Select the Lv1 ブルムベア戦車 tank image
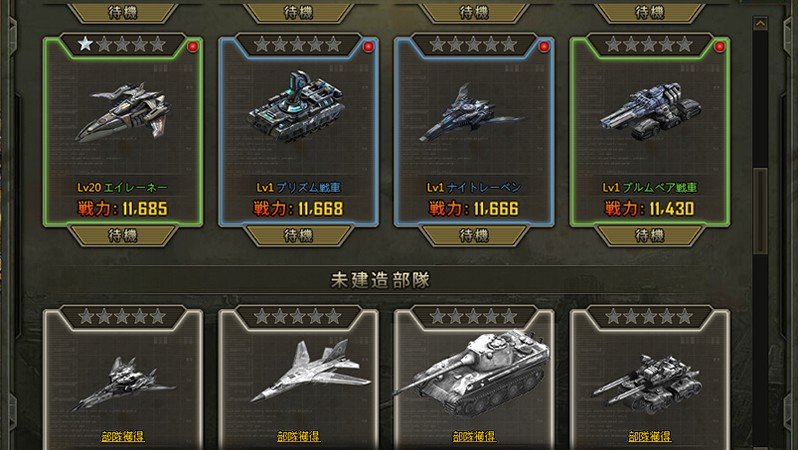 point(649,111)
